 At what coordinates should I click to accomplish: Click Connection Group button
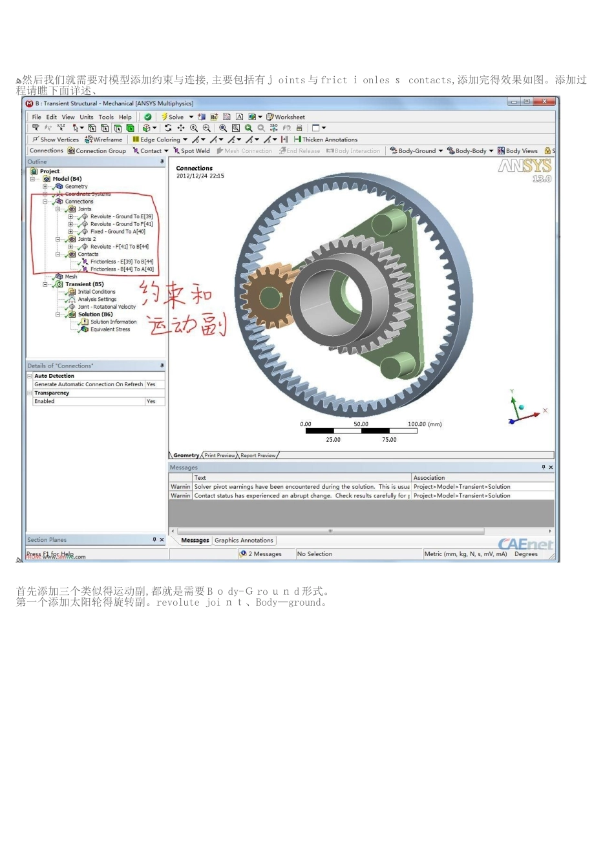click(x=97, y=150)
